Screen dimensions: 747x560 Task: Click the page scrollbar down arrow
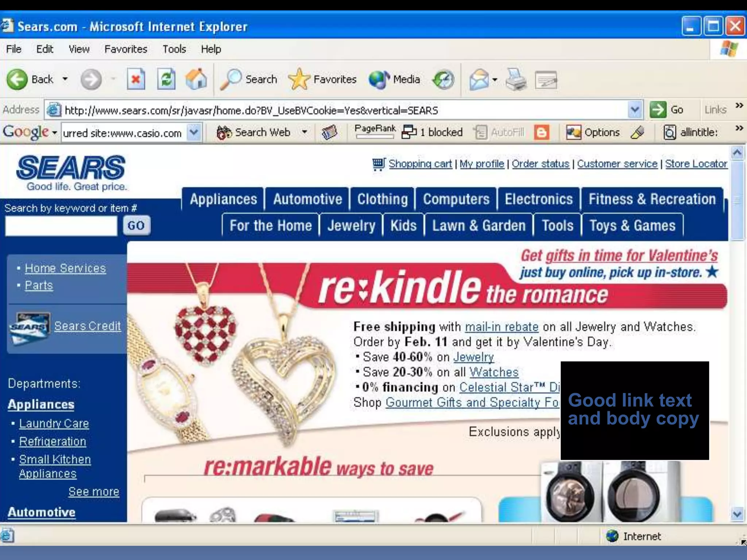tap(737, 514)
